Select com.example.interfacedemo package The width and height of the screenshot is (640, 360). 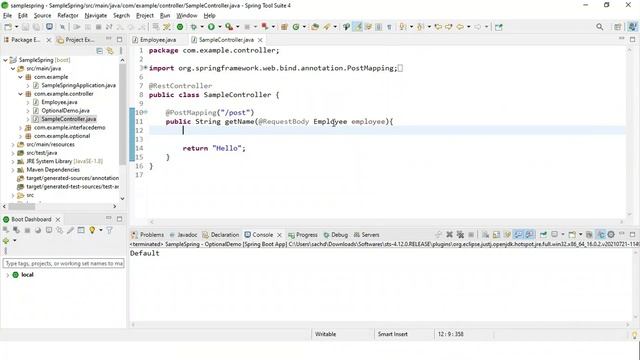[x=69, y=128]
